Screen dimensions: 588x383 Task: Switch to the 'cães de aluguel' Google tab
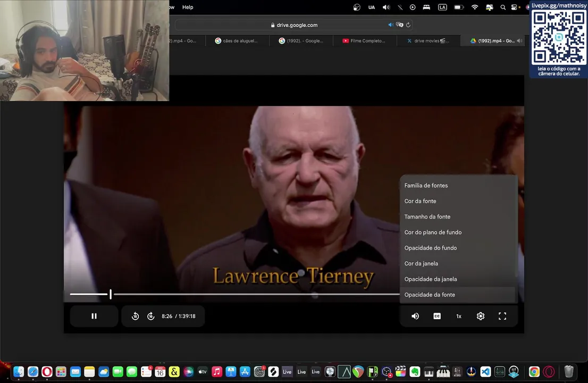click(x=237, y=41)
